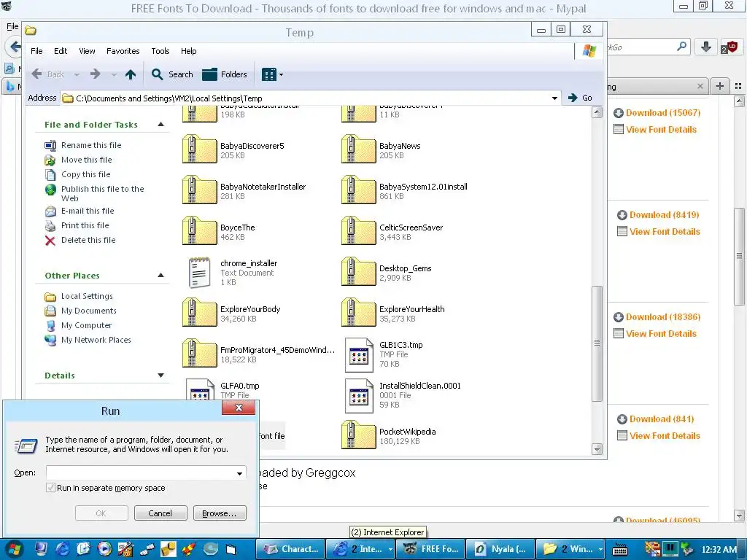Select the BabyaNews zip folder

pyautogui.click(x=382, y=150)
